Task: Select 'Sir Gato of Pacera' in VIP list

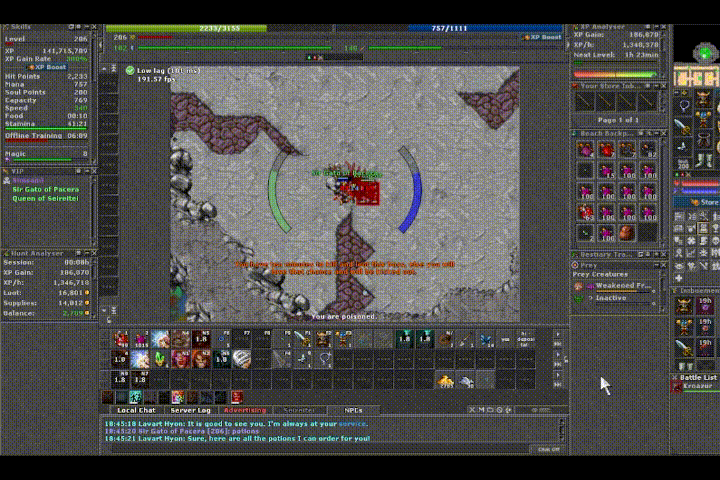Action: (x=45, y=189)
